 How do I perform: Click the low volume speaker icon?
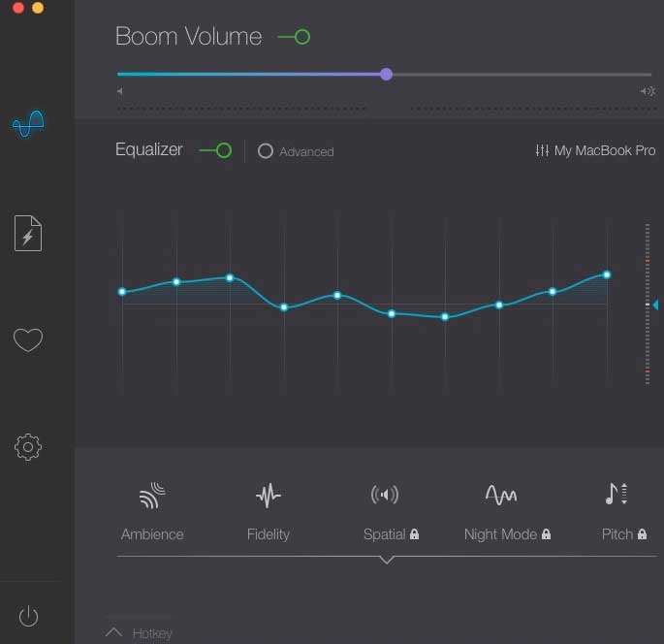point(120,91)
